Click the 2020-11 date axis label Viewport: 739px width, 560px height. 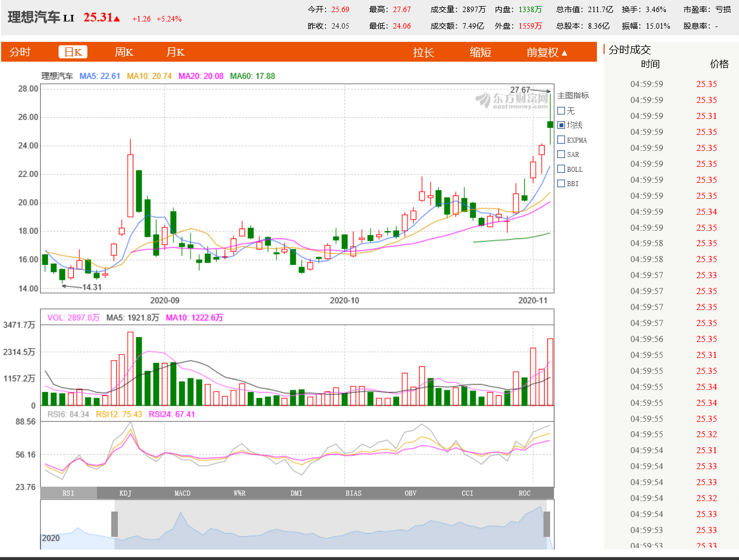[532, 300]
